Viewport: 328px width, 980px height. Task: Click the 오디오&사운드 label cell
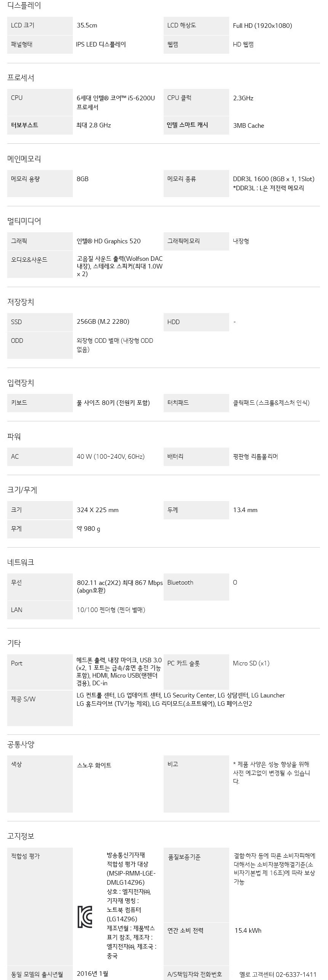tap(40, 264)
